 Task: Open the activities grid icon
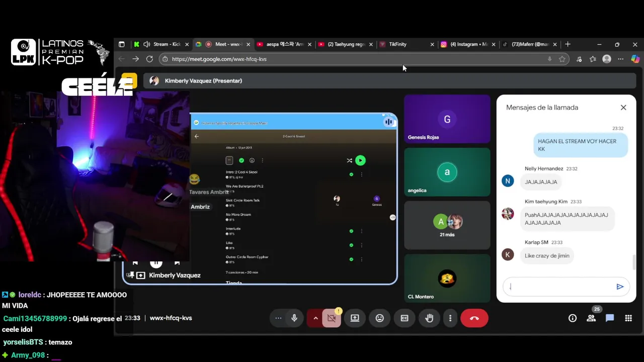(628, 318)
